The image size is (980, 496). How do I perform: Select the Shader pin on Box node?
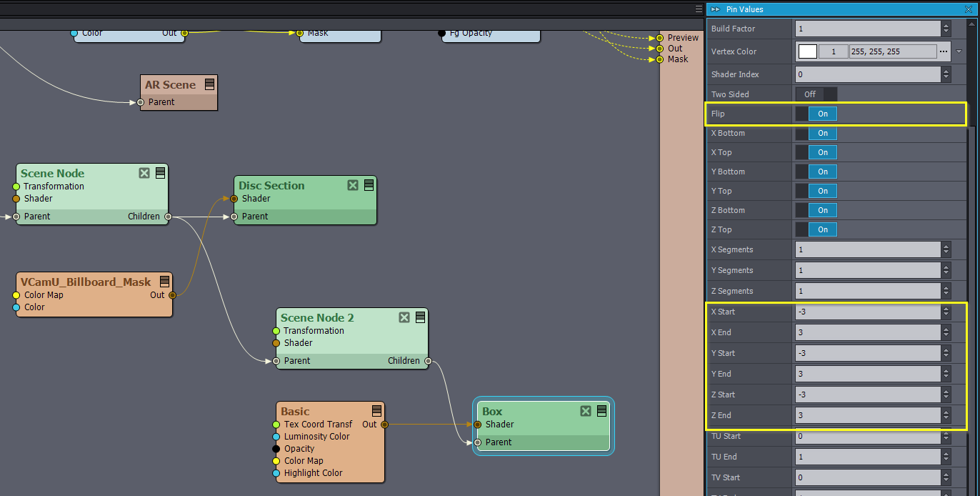pyautogui.click(x=478, y=425)
